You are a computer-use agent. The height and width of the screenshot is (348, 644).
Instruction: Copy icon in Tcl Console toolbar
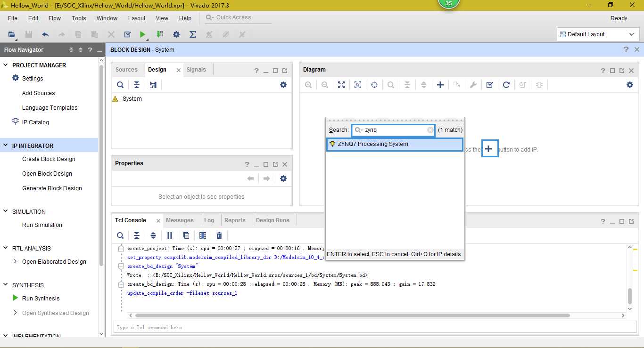coord(186,235)
